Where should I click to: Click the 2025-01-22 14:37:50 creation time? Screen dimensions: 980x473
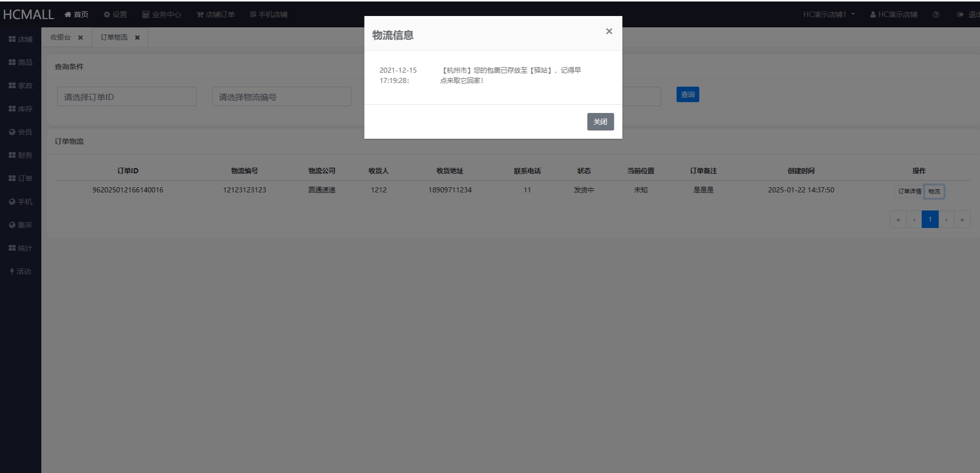click(x=801, y=190)
